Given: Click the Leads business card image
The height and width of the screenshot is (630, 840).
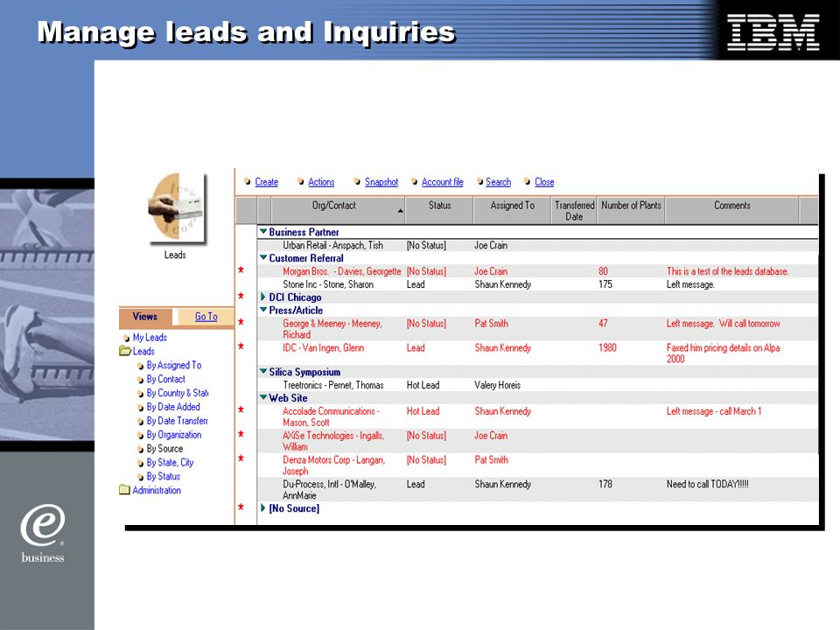Looking at the screenshot, I should (x=176, y=207).
